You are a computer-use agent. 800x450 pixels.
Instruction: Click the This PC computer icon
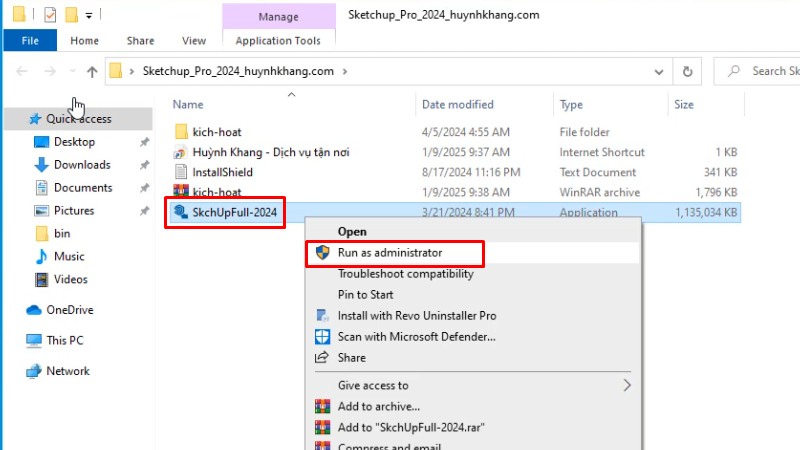click(34, 341)
